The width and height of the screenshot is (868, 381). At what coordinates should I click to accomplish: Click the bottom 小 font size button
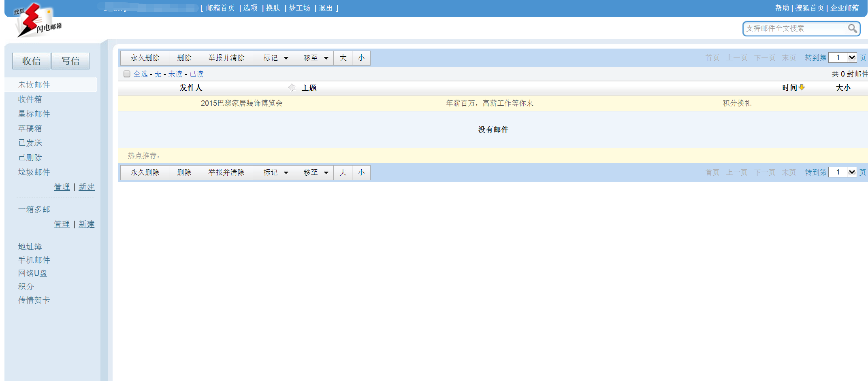tap(361, 172)
